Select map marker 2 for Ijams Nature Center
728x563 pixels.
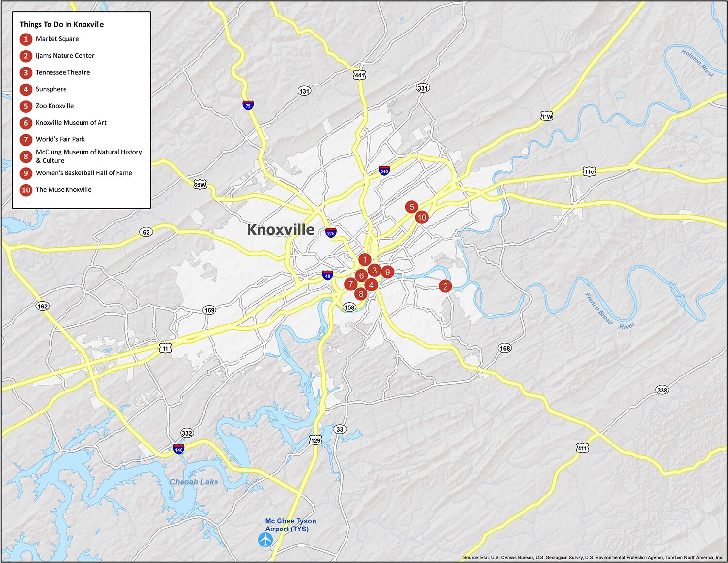pyautogui.click(x=445, y=286)
